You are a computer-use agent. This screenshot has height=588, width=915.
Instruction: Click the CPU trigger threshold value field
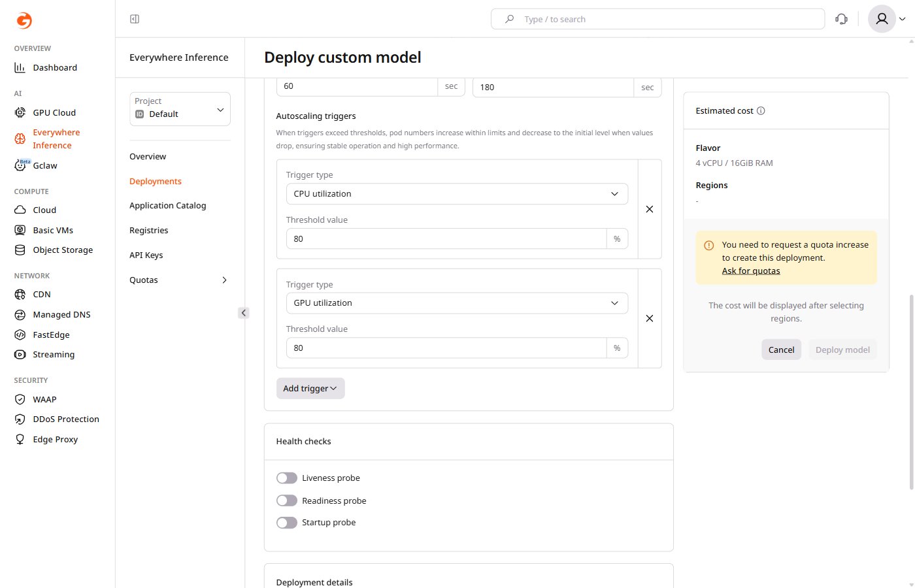pos(446,238)
